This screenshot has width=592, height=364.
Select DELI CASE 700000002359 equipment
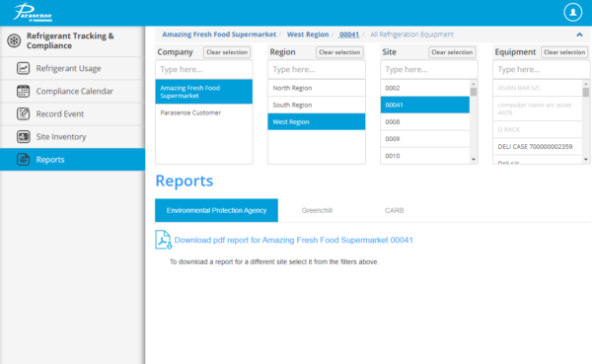538,147
